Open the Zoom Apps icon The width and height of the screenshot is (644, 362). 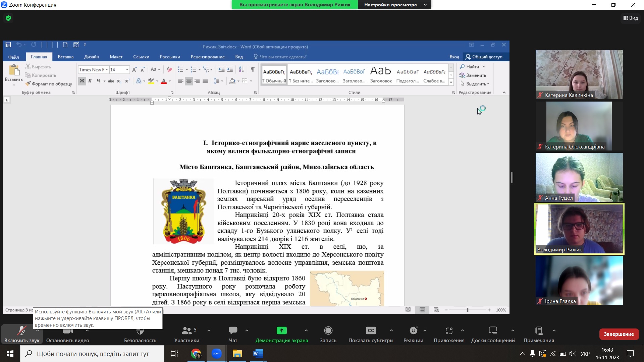449,331
